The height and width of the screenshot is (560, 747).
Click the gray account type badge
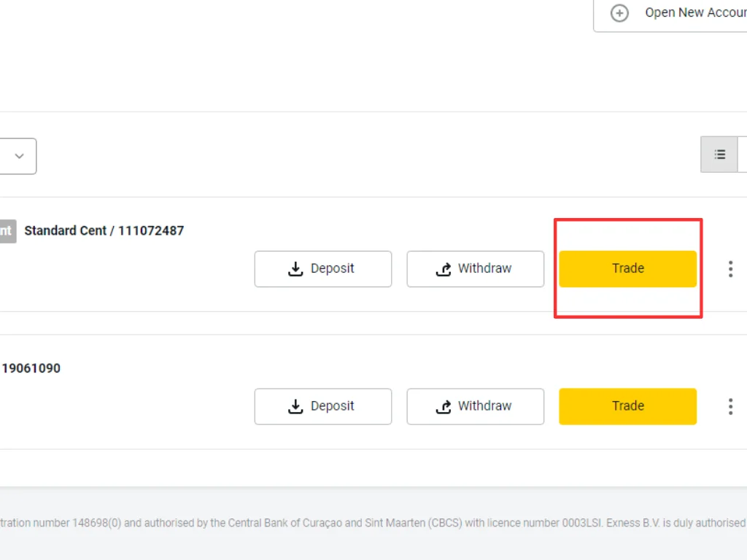tap(7, 231)
